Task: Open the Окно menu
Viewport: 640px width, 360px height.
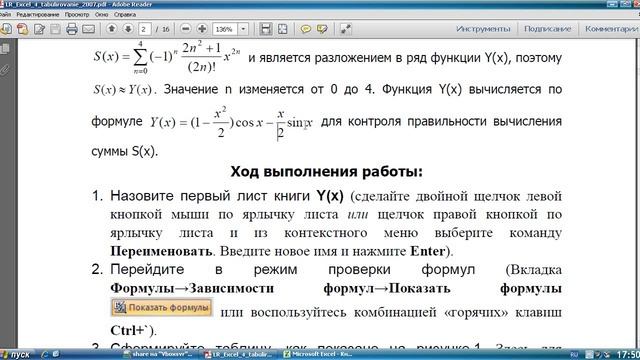Action: click(101, 14)
